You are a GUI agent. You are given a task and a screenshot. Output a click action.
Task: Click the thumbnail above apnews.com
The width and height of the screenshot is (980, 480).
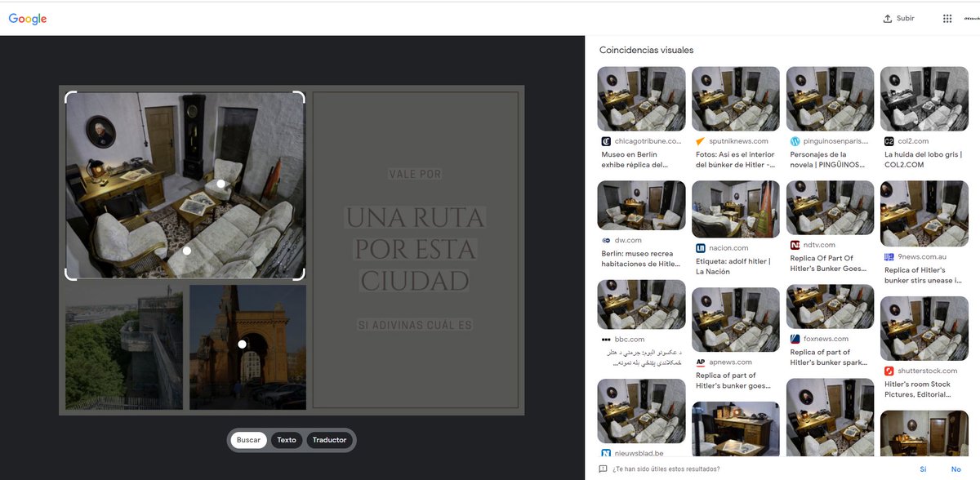pyautogui.click(x=735, y=319)
